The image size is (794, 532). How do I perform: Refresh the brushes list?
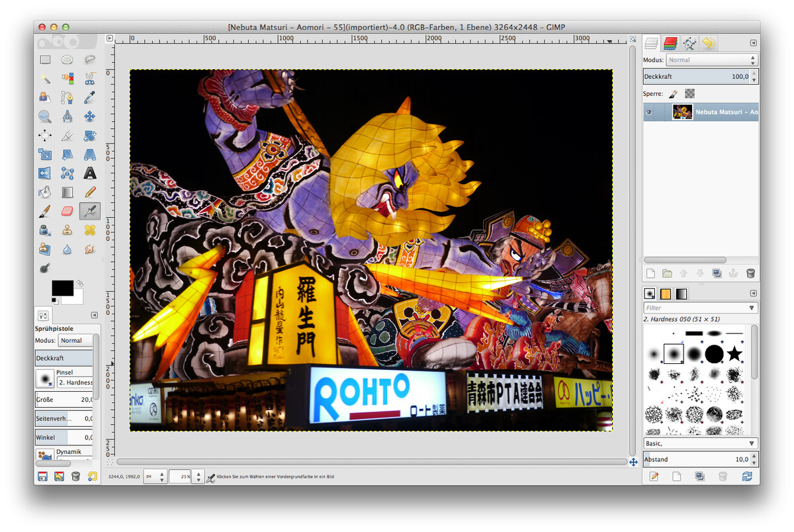(x=747, y=476)
